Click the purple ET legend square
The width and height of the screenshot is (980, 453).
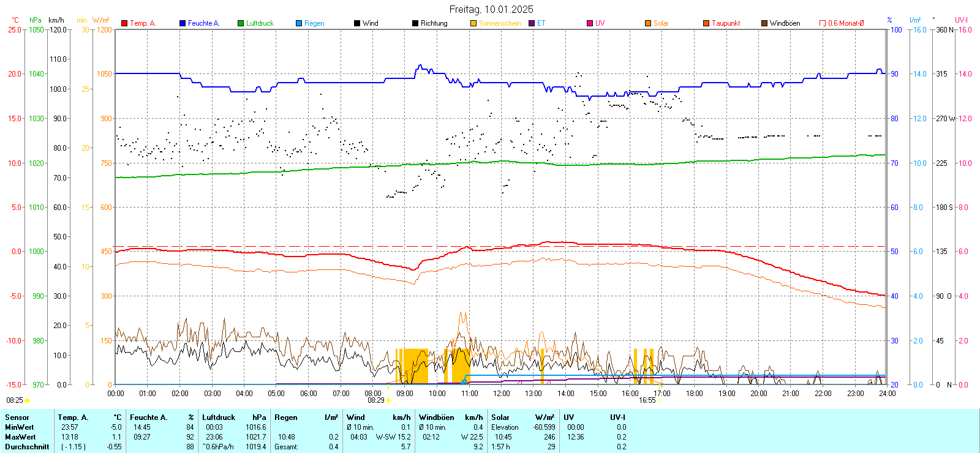pos(532,23)
